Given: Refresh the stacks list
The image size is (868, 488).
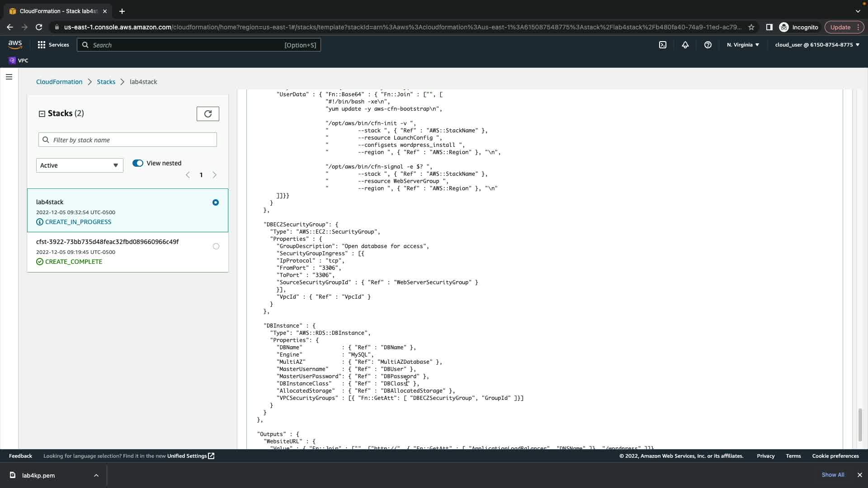Looking at the screenshot, I should pos(208,114).
